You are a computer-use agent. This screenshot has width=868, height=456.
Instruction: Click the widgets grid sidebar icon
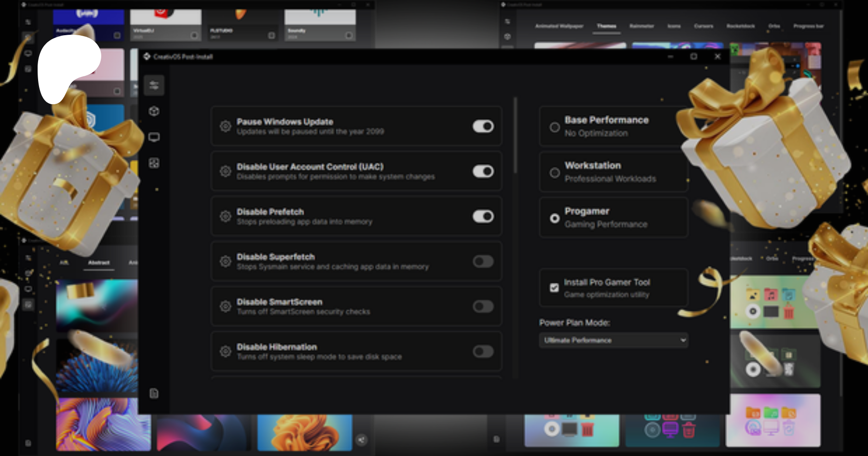[x=154, y=163]
